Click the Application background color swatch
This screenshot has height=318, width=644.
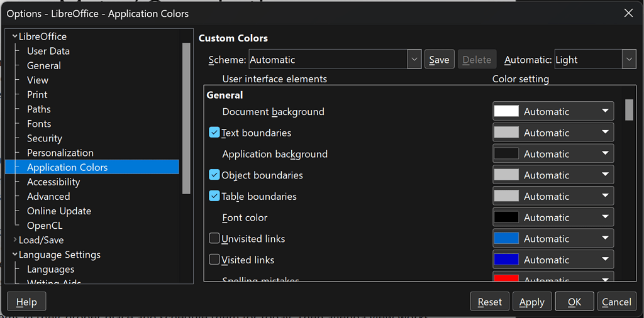tap(506, 154)
